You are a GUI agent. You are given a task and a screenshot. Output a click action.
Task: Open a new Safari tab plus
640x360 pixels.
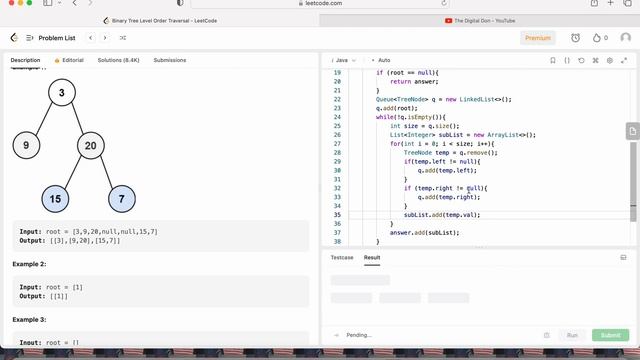click(611, 3)
